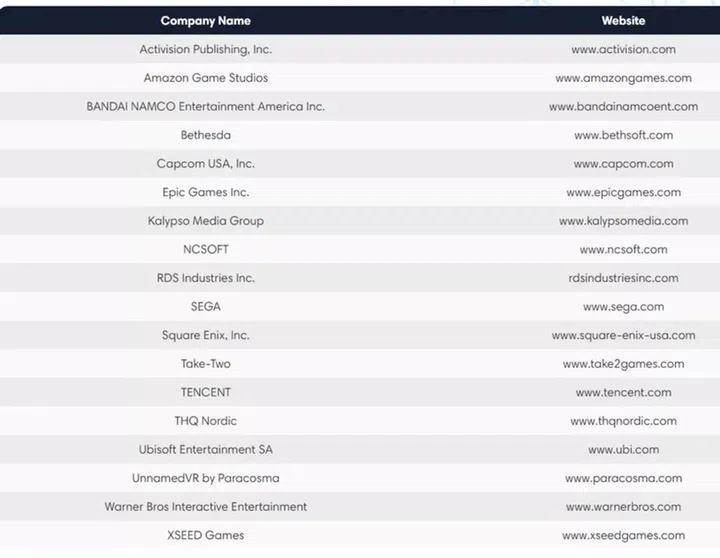Click the www.tencent.com website link

click(x=623, y=393)
